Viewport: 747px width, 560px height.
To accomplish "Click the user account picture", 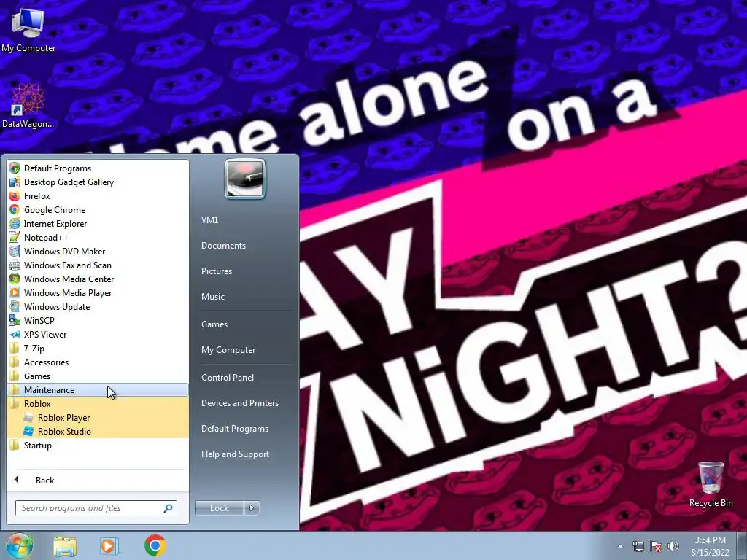I will (x=245, y=179).
